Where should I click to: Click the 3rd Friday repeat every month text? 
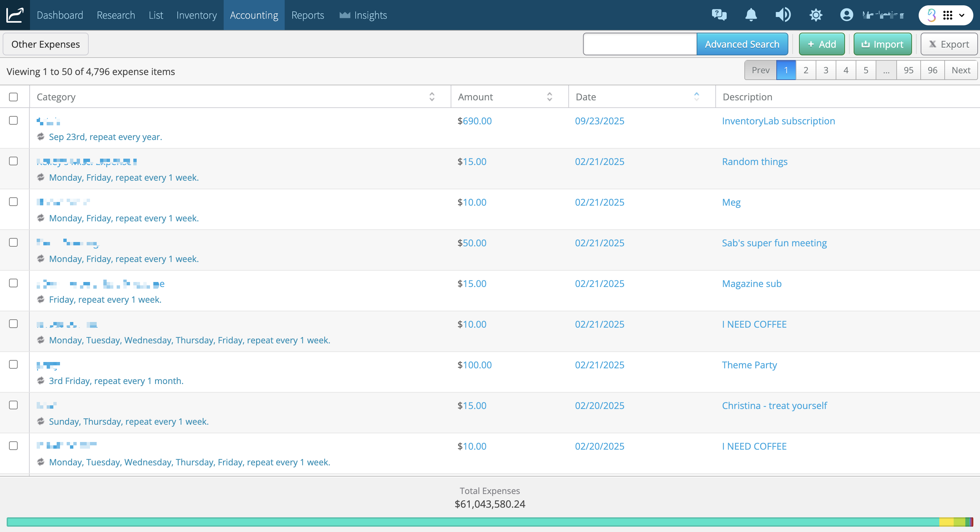tap(116, 381)
